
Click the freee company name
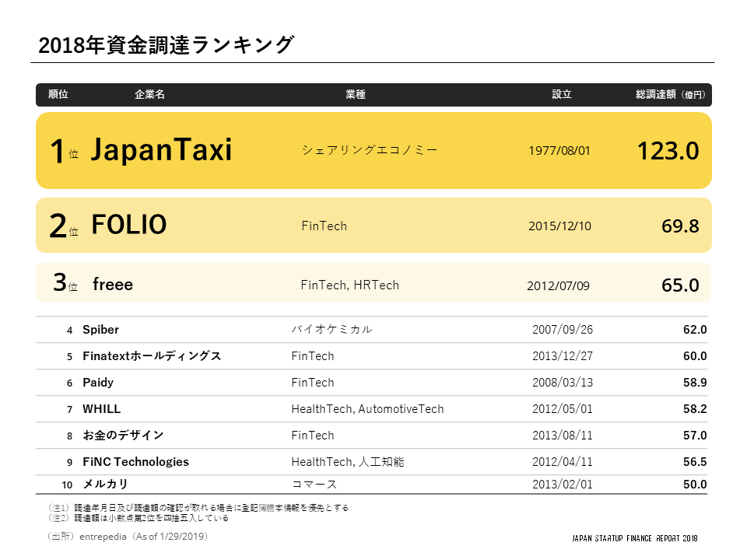coord(113,285)
